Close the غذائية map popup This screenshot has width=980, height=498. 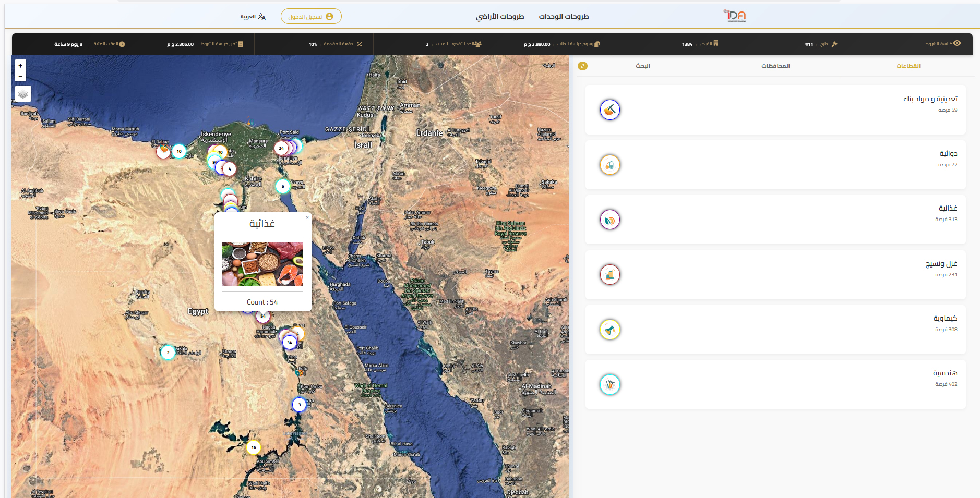point(307,217)
